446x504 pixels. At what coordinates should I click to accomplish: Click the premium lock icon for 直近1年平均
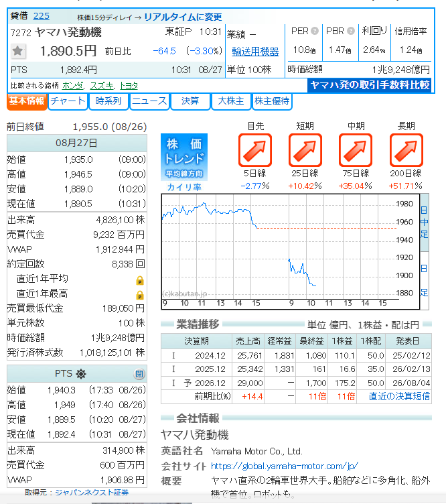click(x=140, y=281)
